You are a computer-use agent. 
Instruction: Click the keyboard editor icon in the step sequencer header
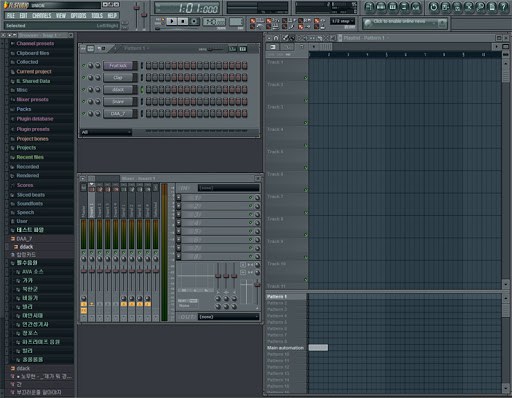pos(243,49)
